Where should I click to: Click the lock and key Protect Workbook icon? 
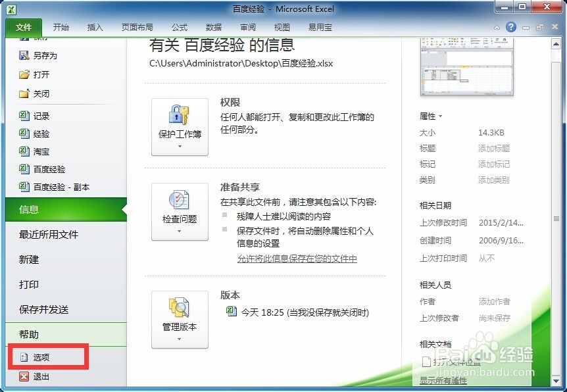[x=179, y=114]
